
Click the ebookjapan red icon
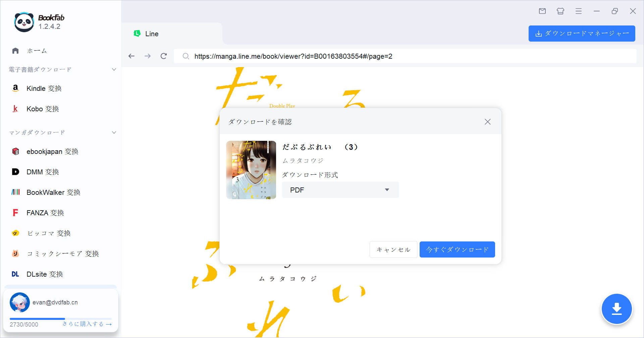[15, 151]
